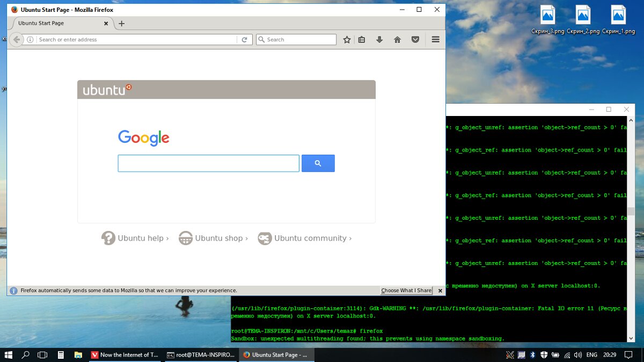
Task: Open a new tab with plus button
Action: (122, 23)
